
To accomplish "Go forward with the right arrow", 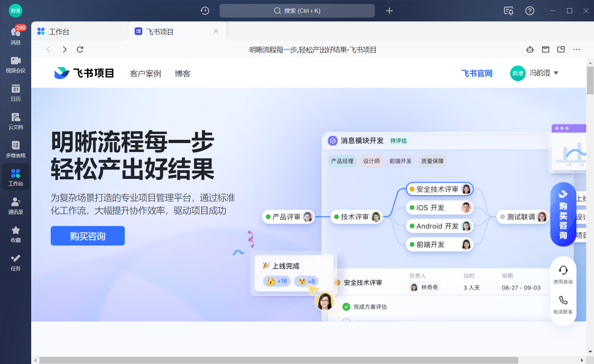I will coord(64,49).
